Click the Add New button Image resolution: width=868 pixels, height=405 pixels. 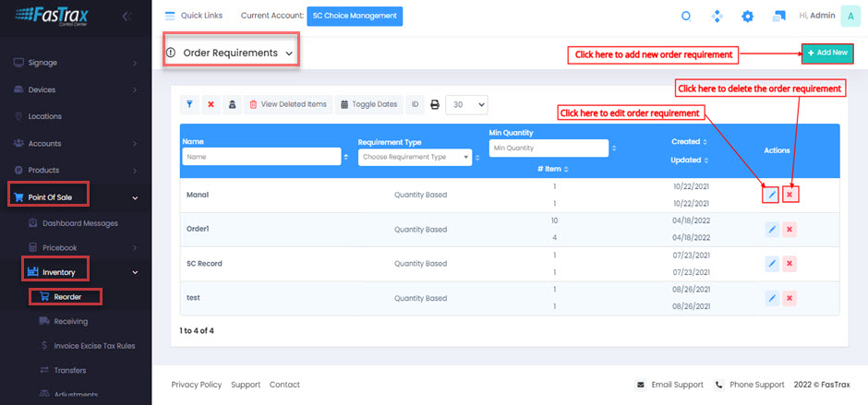click(x=826, y=54)
